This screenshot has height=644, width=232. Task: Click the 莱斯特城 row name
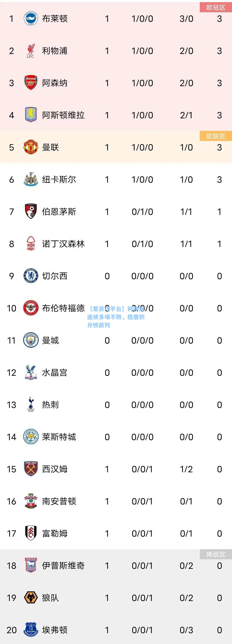click(59, 437)
